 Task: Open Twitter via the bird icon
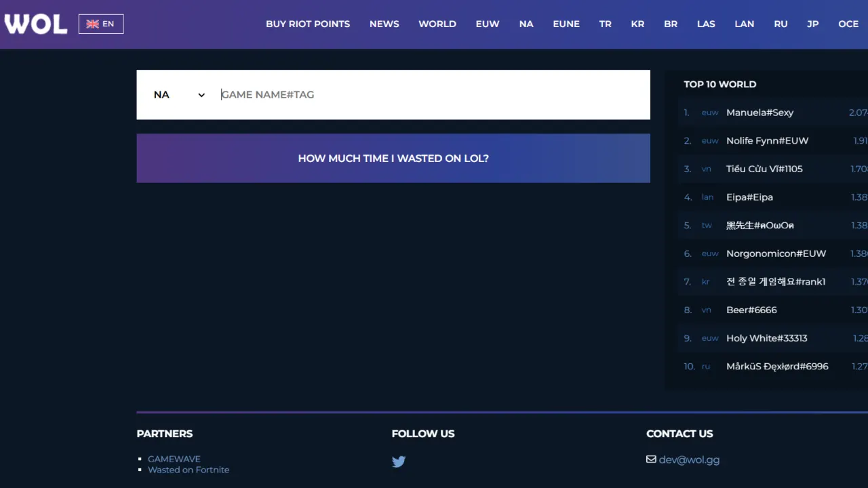[399, 462]
